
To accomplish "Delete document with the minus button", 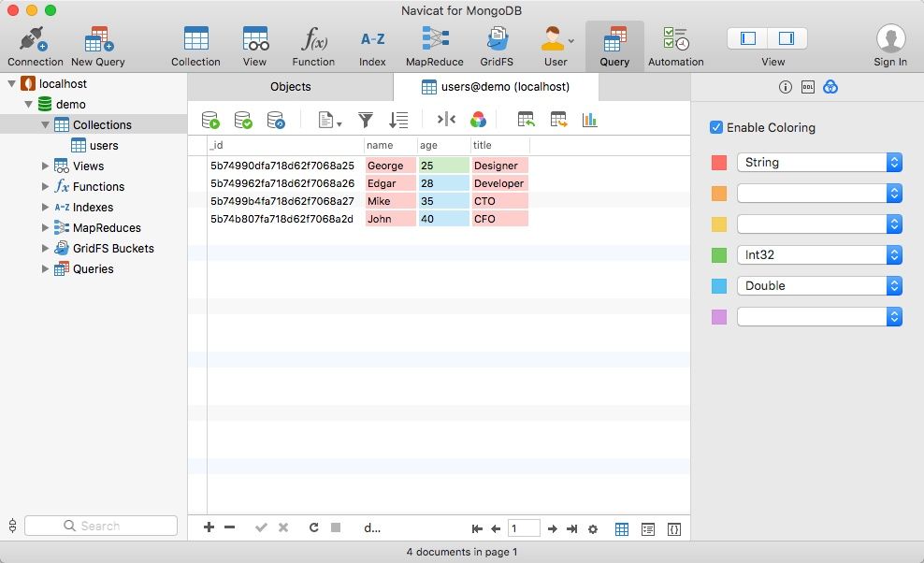I will tap(230, 527).
